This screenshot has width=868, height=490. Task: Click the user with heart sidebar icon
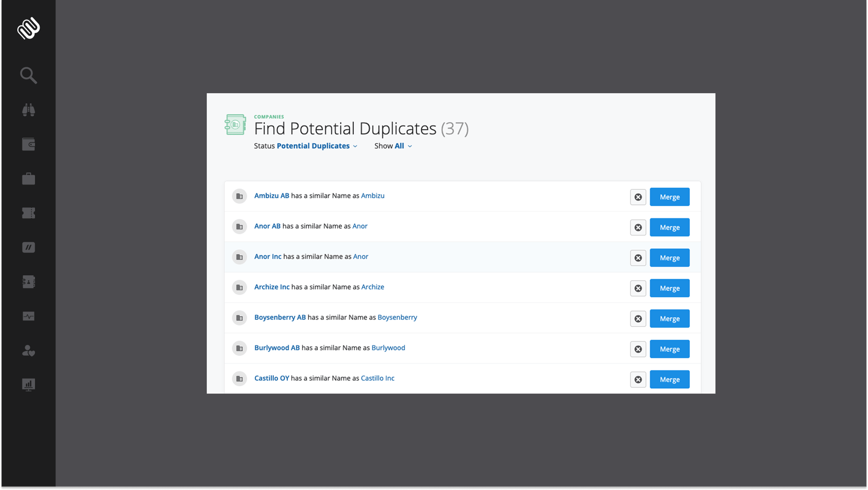pos(28,351)
